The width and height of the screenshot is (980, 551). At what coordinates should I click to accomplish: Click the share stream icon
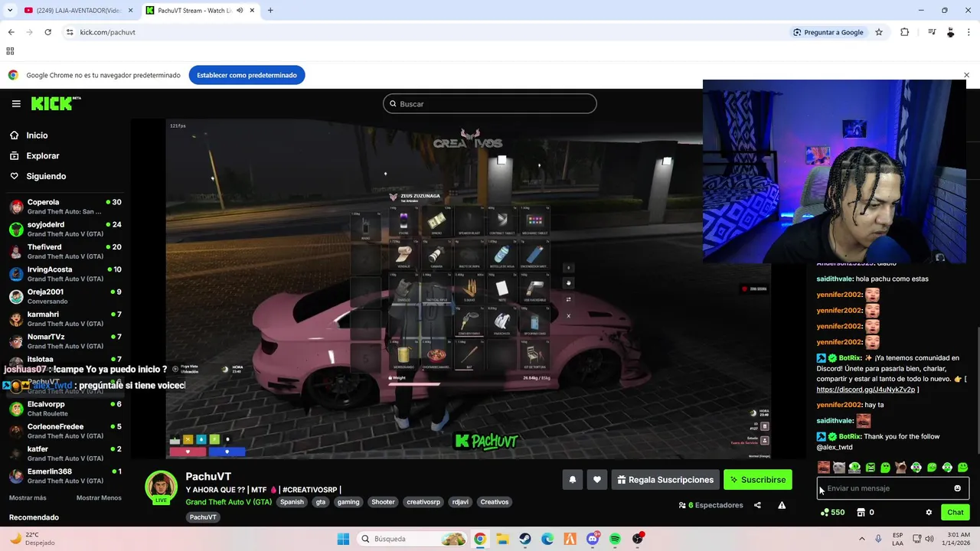[x=757, y=505]
